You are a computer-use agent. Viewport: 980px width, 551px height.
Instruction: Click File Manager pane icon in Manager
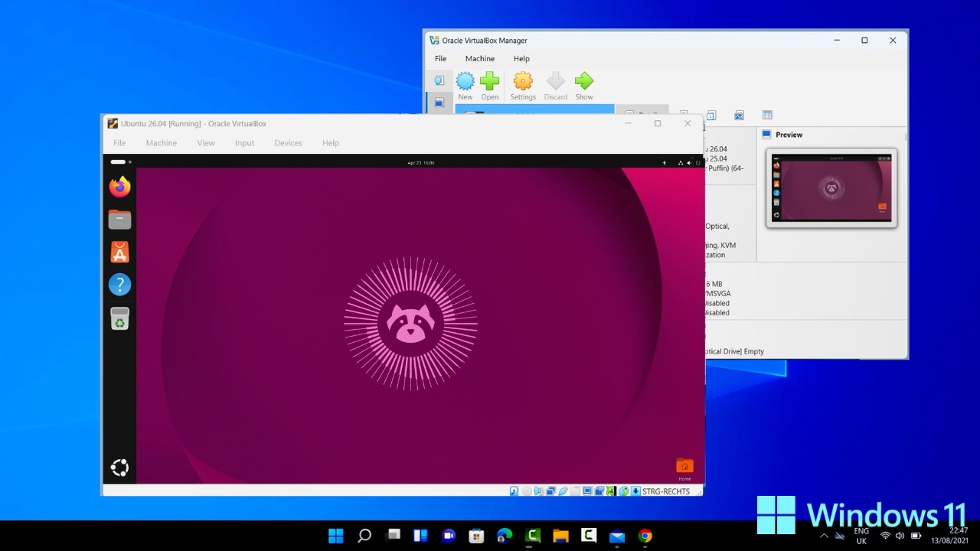pyautogui.click(x=767, y=115)
